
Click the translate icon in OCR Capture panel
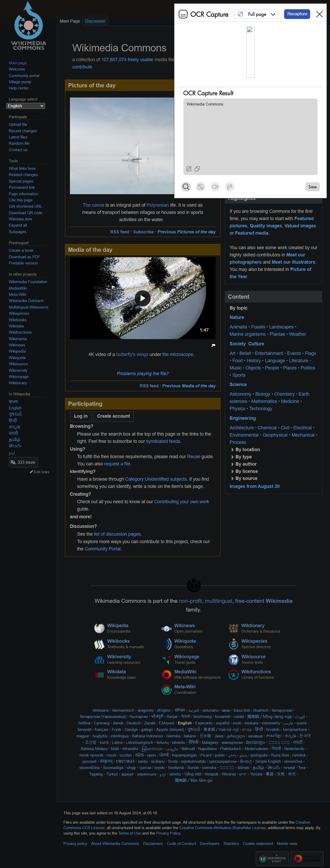[201, 187]
